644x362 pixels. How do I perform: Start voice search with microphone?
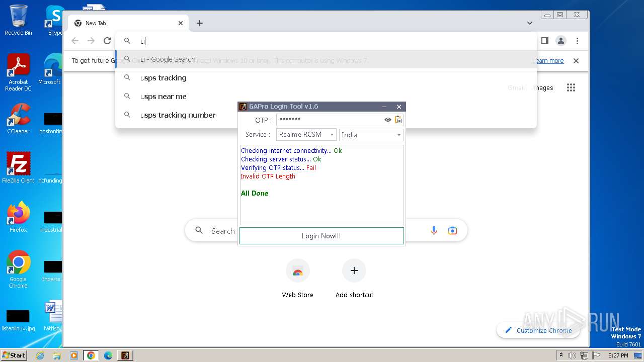coord(434,231)
